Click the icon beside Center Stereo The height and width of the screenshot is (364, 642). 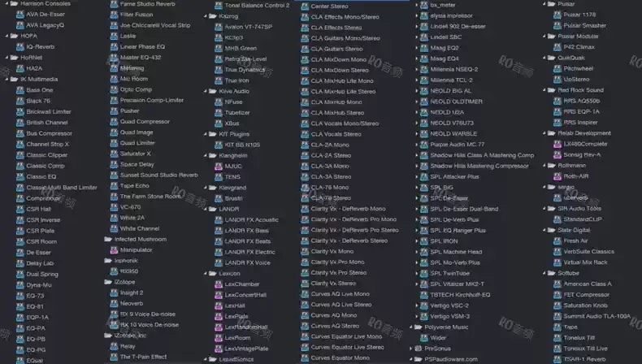[305, 6]
